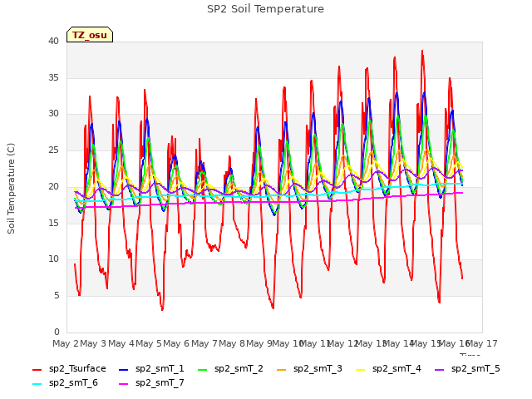
Task: Click the y-axis tick label 5
Action: tap(57, 296)
